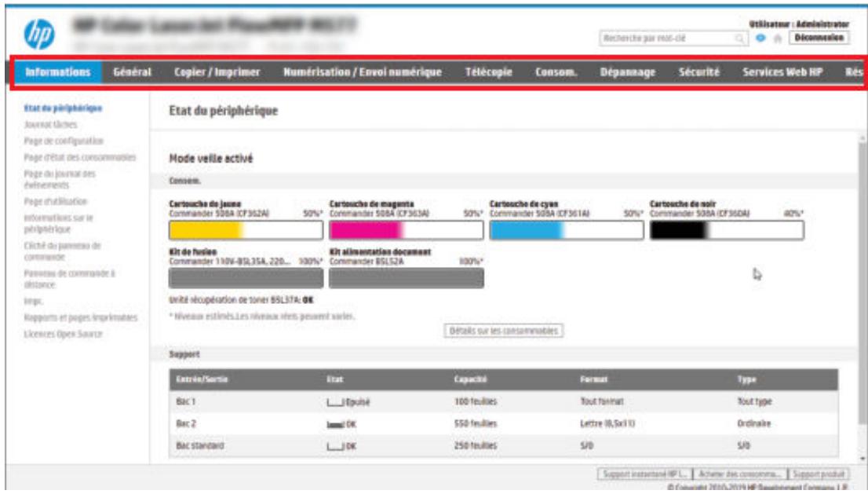Open the Informations tab
Screen dimensions: 868x494
(58, 72)
